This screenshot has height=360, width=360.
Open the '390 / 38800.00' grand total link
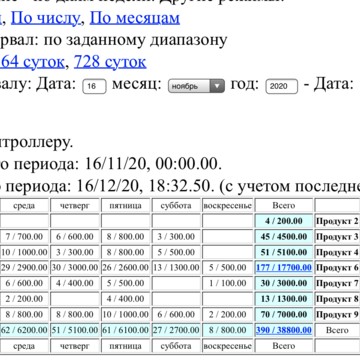284,330
